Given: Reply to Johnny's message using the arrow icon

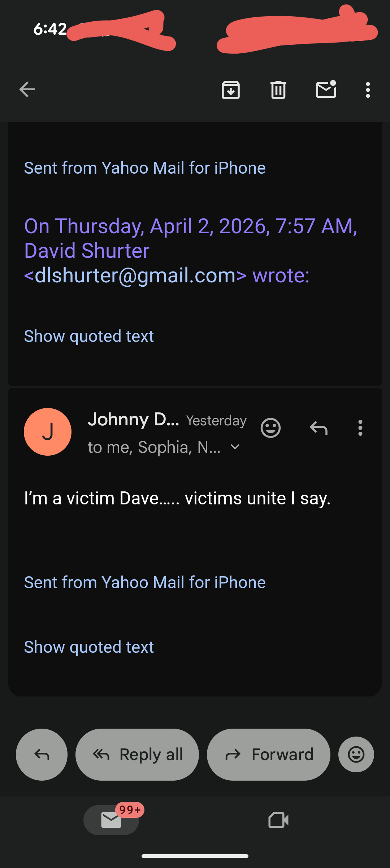Looking at the screenshot, I should point(318,428).
